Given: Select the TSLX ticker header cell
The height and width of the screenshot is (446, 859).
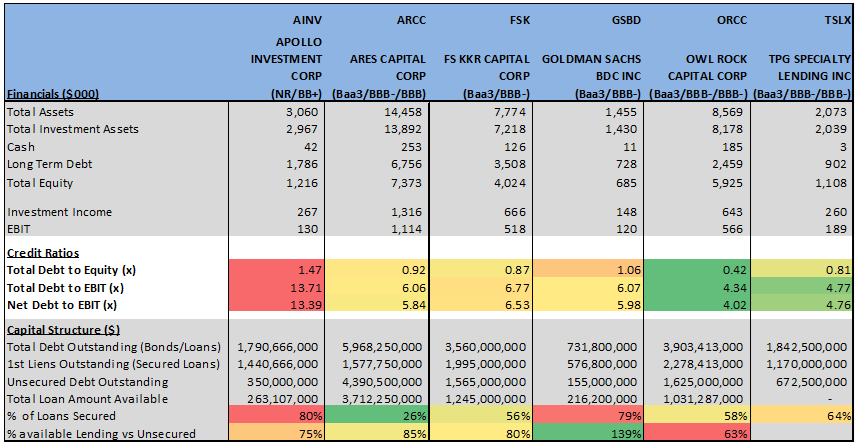Looking at the screenshot, I should [x=838, y=20].
